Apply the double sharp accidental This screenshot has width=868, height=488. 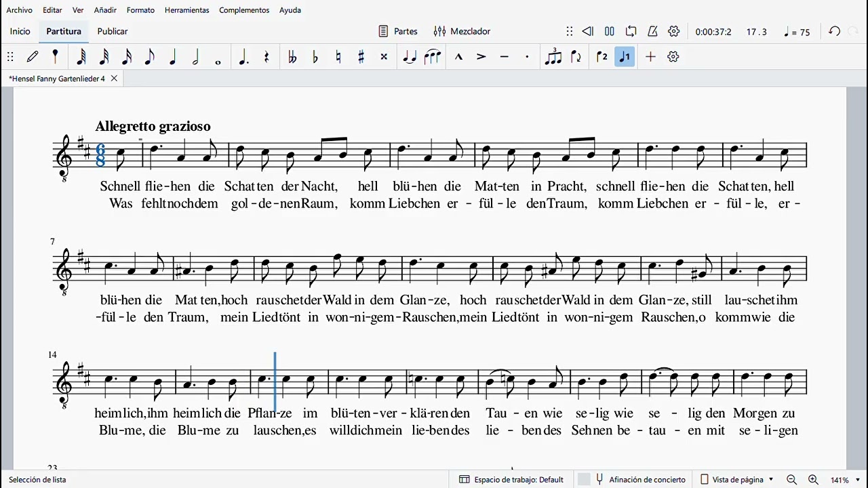(384, 57)
